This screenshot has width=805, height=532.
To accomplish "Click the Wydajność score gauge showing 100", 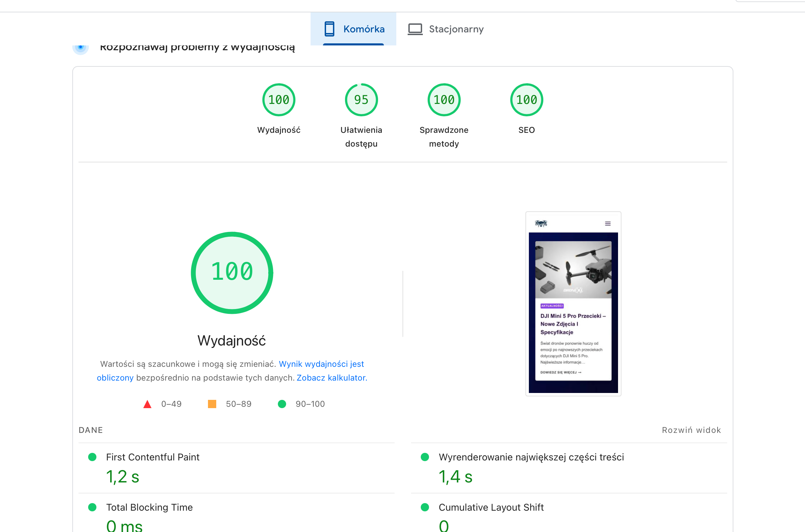I will pyautogui.click(x=279, y=100).
